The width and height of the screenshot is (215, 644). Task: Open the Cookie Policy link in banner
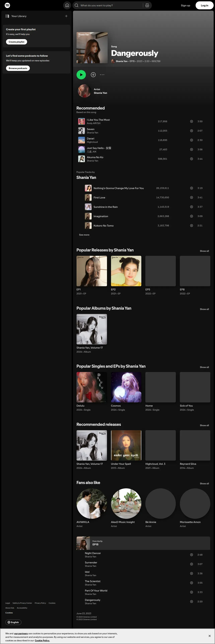pyautogui.click(x=42, y=640)
